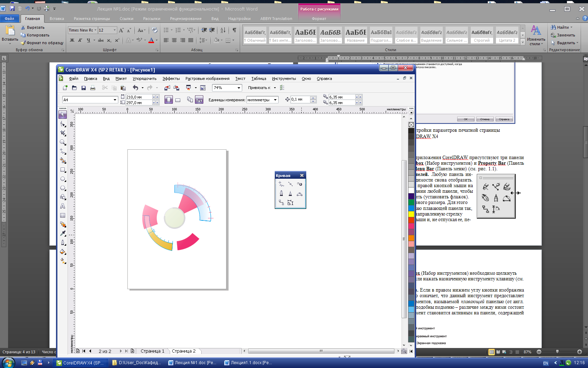Click the Clear formatting icon in Word ribbon
Viewport: 588px width, 368px height.
155,30
